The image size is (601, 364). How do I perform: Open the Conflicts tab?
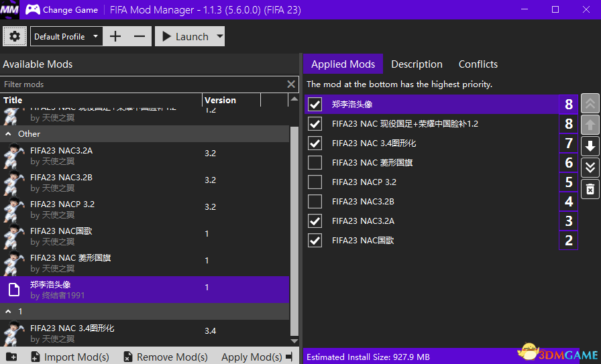coord(478,64)
